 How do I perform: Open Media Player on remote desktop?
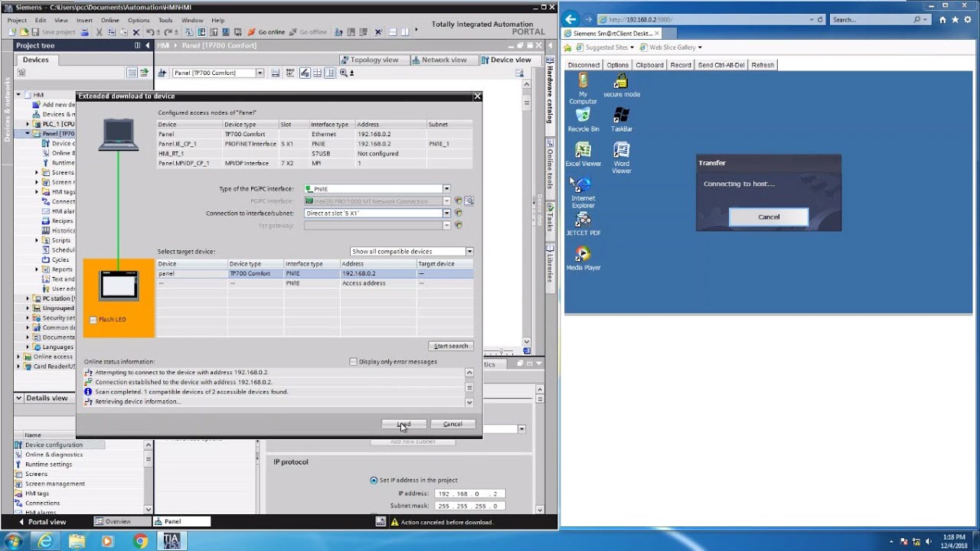tap(583, 259)
